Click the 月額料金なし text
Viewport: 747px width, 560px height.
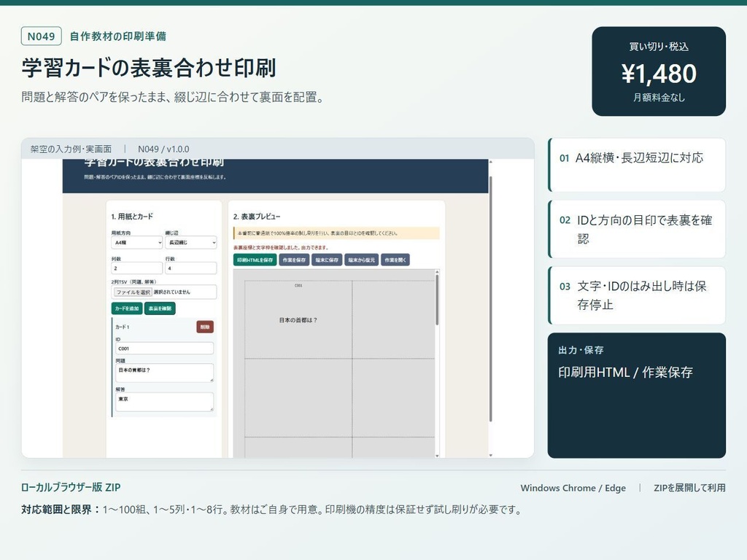click(x=659, y=97)
